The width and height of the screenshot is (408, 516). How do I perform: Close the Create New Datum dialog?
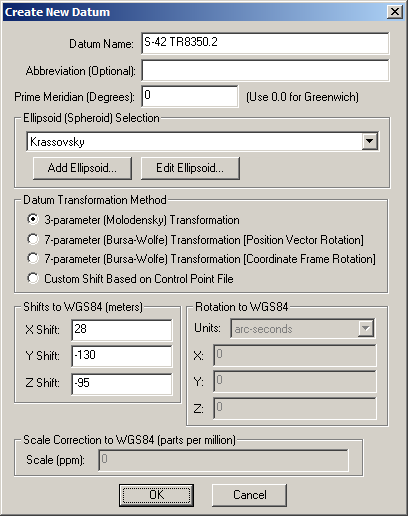click(x=395, y=12)
